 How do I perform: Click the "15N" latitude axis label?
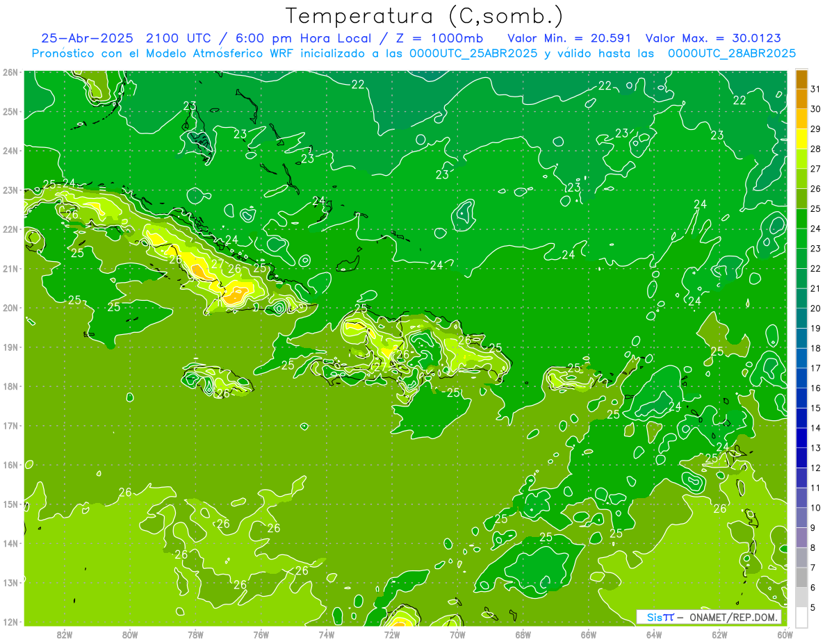[x=10, y=504]
